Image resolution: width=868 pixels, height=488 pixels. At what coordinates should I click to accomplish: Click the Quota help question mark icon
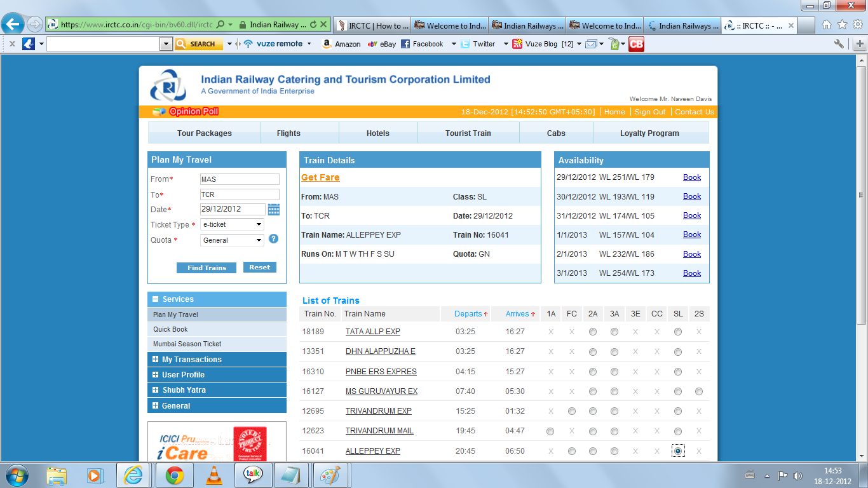point(273,240)
